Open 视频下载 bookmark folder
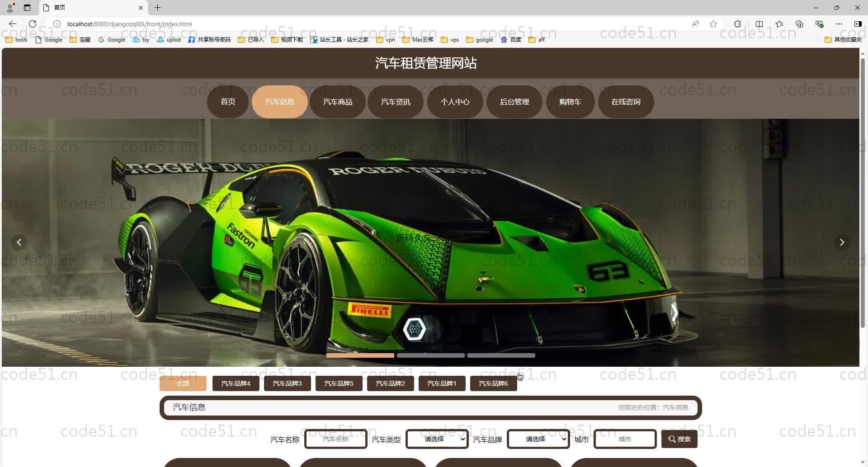This screenshot has height=467, width=868. 287,40
